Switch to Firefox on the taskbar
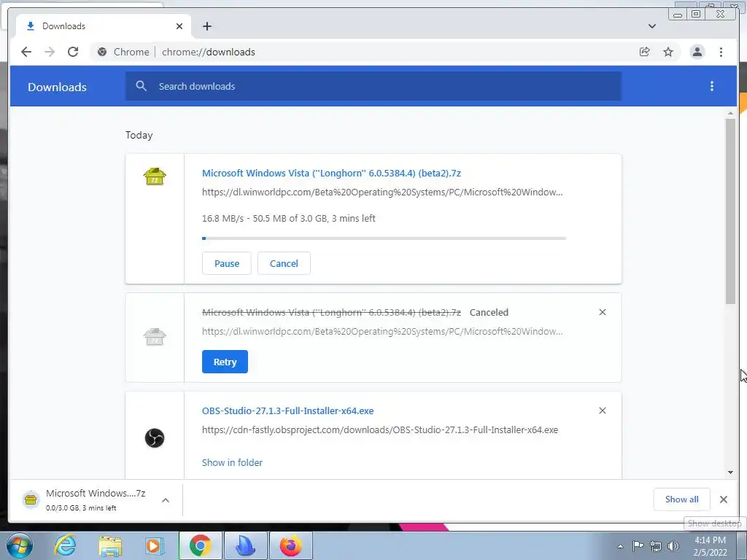 [x=290, y=545]
